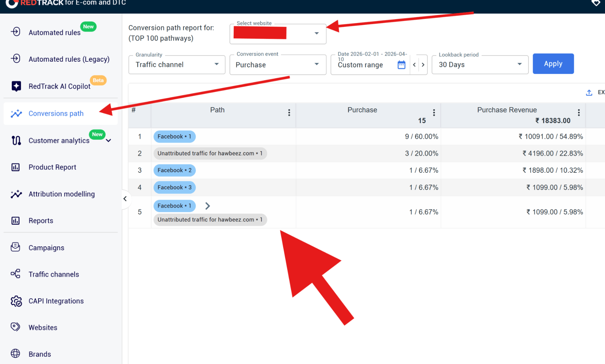The image size is (605, 364).
Task: Open Path column options menu
Action: click(289, 113)
